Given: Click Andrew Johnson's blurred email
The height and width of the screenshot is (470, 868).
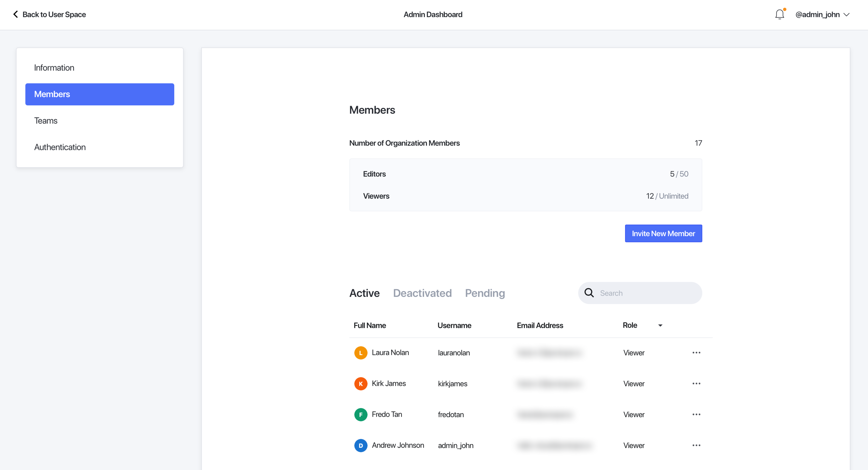Looking at the screenshot, I should coord(555,446).
